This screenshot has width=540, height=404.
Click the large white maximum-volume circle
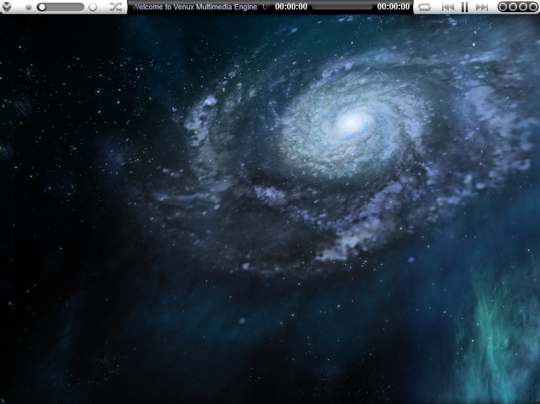93,7
